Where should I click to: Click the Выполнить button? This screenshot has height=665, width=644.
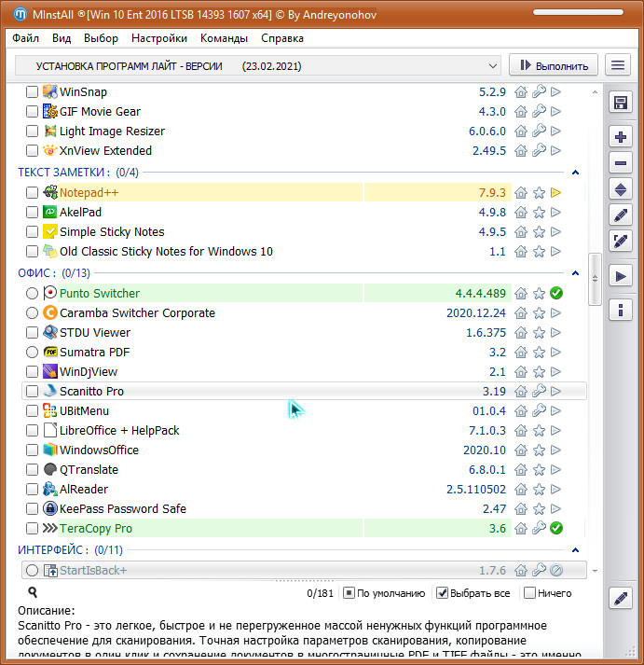(x=554, y=65)
